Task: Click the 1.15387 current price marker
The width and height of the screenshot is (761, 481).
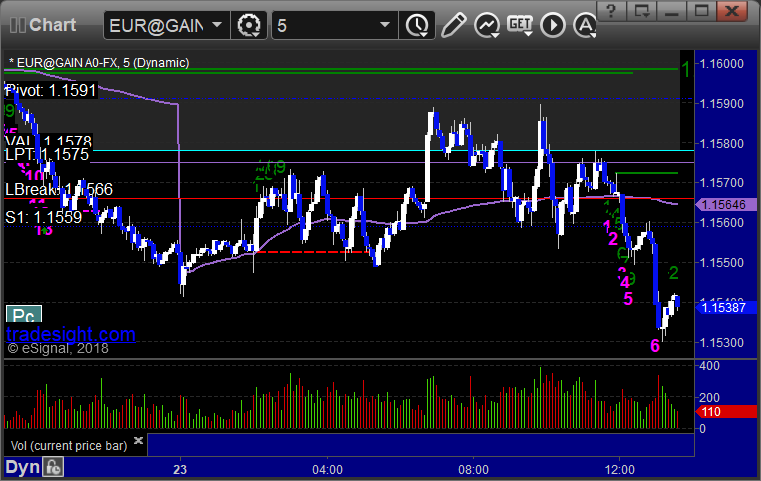Action: (727, 307)
